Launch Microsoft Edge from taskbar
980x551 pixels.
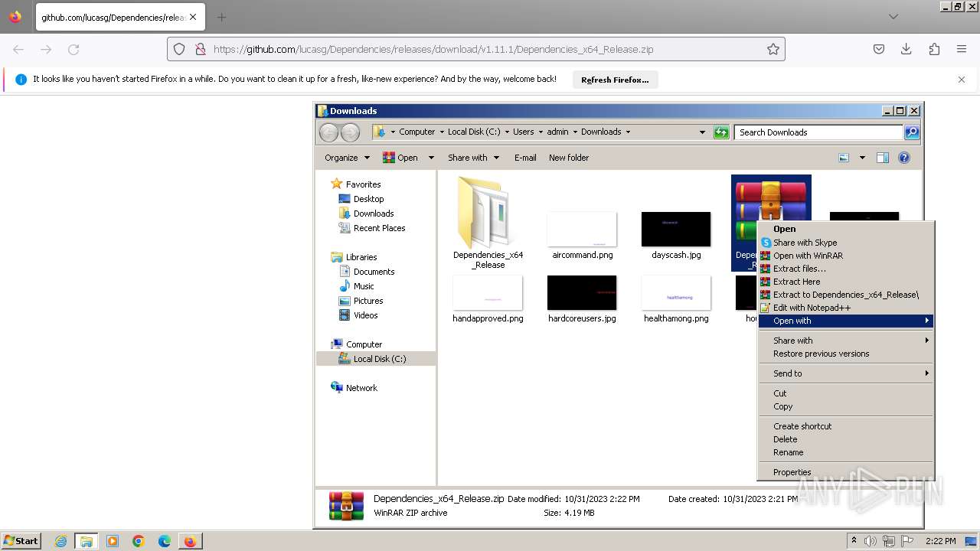(x=165, y=541)
